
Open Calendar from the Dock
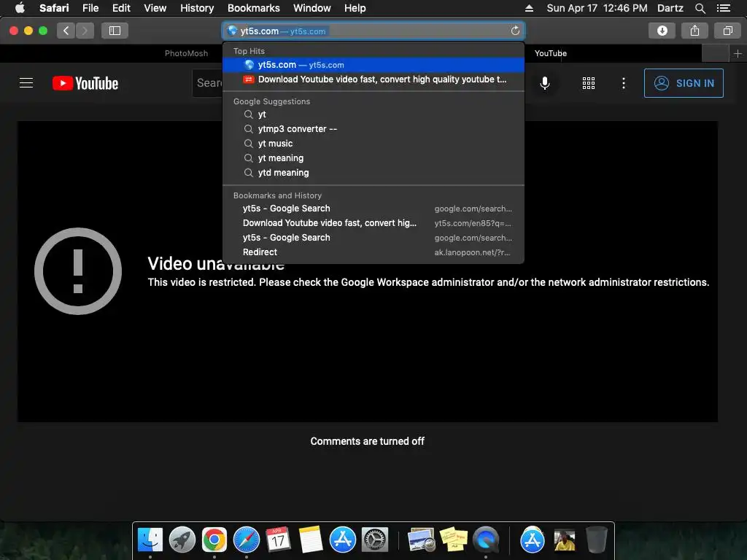click(x=278, y=540)
